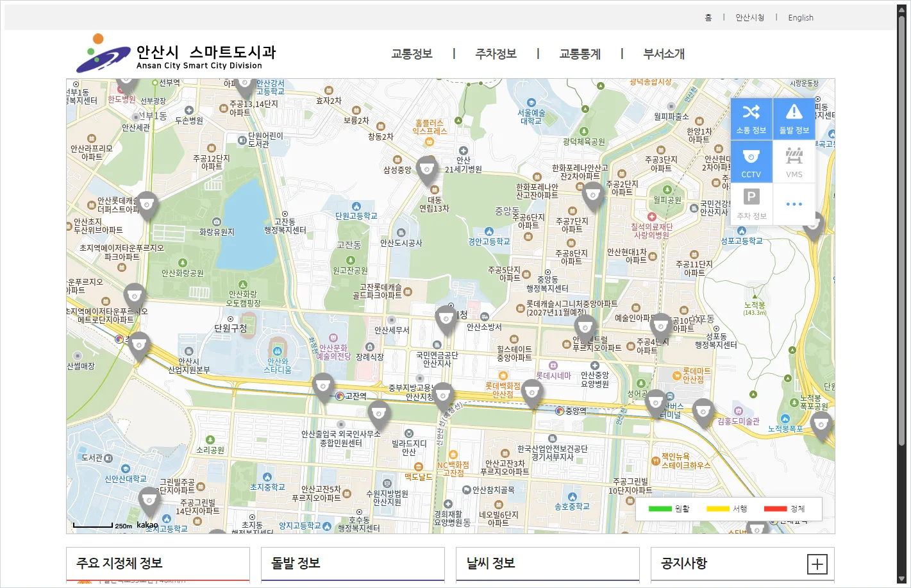This screenshot has height=588, width=911.
Task: Open CCTV marker at 안산버스터미널
Action: click(x=656, y=405)
